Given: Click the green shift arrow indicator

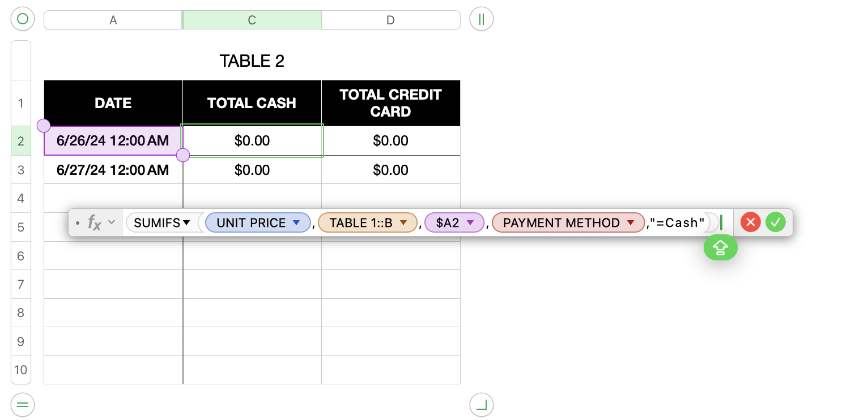Looking at the screenshot, I should pos(720,247).
